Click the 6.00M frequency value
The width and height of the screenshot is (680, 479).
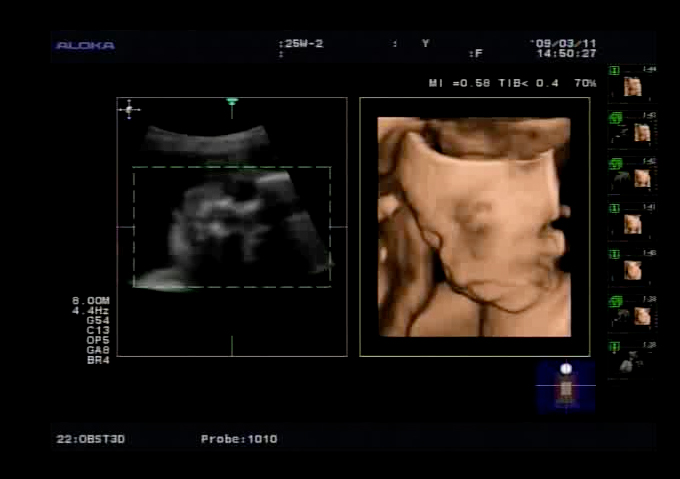pos(91,300)
